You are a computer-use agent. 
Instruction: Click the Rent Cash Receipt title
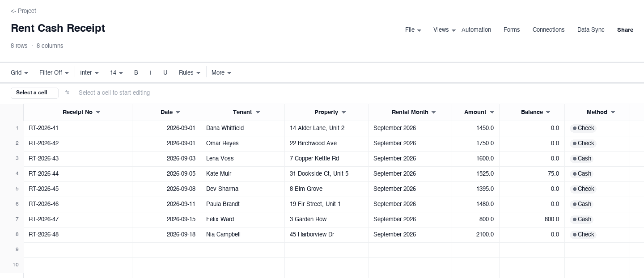pos(58,28)
